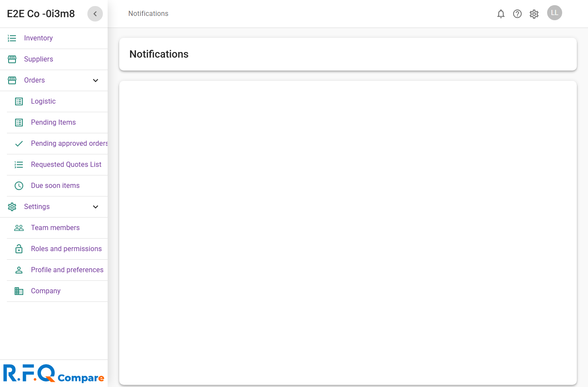This screenshot has height=387, width=588.
Task: Click the Company building icon
Action: click(x=19, y=291)
